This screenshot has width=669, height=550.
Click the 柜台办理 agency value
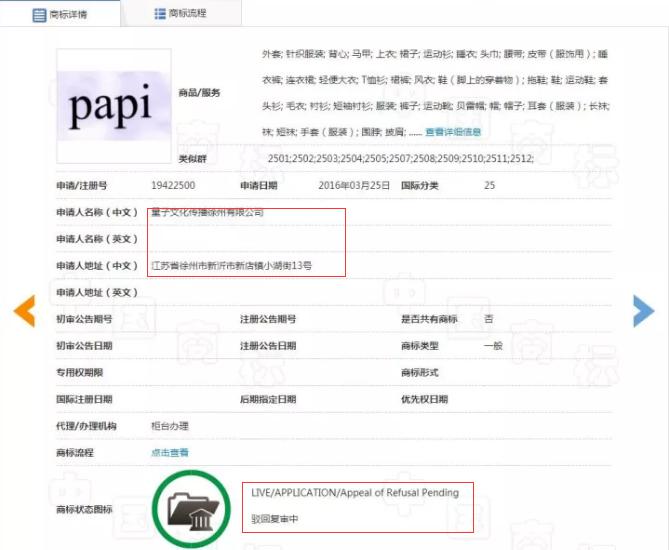[169, 426]
